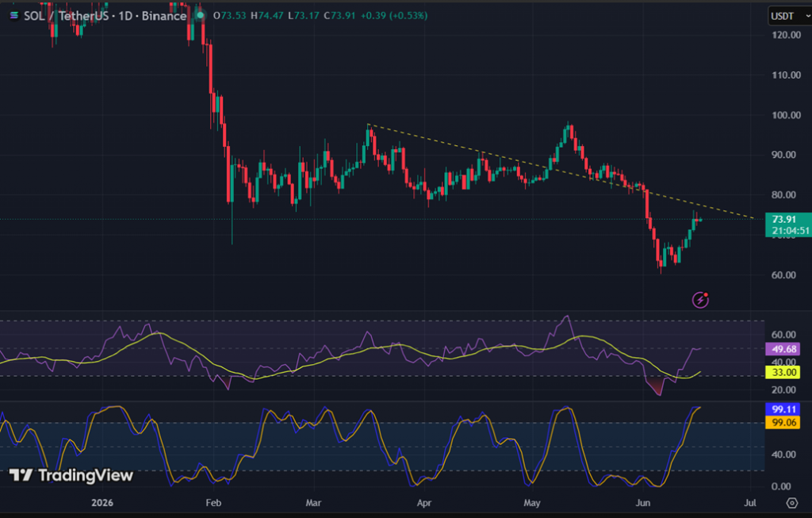Click the open value O73.53
This screenshot has height=518, width=812.
(229, 16)
